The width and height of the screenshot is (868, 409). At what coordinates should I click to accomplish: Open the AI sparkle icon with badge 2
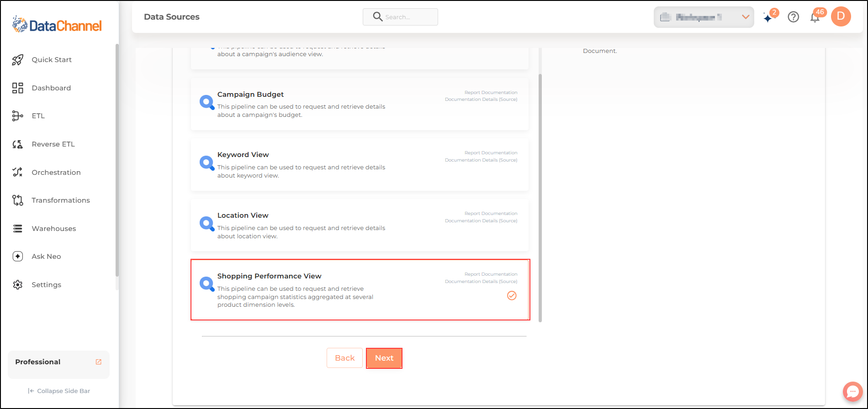[x=768, y=18]
